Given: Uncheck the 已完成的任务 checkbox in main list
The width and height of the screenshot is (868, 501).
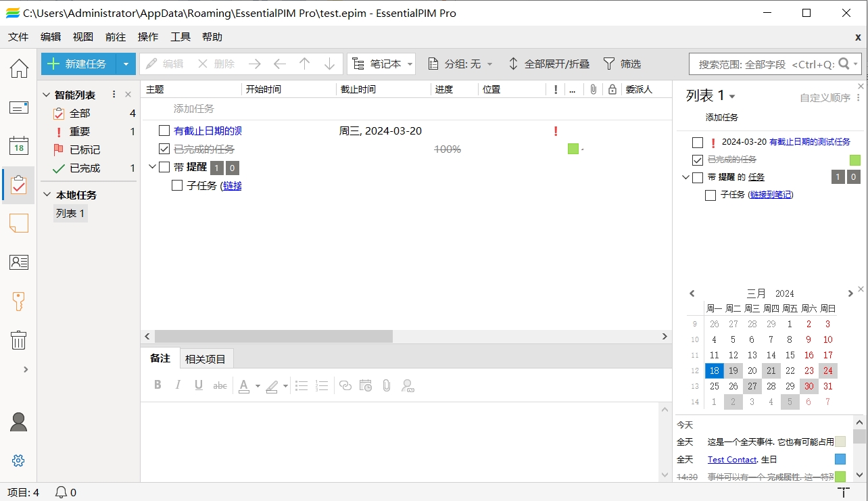Looking at the screenshot, I should (x=164, y=149).
